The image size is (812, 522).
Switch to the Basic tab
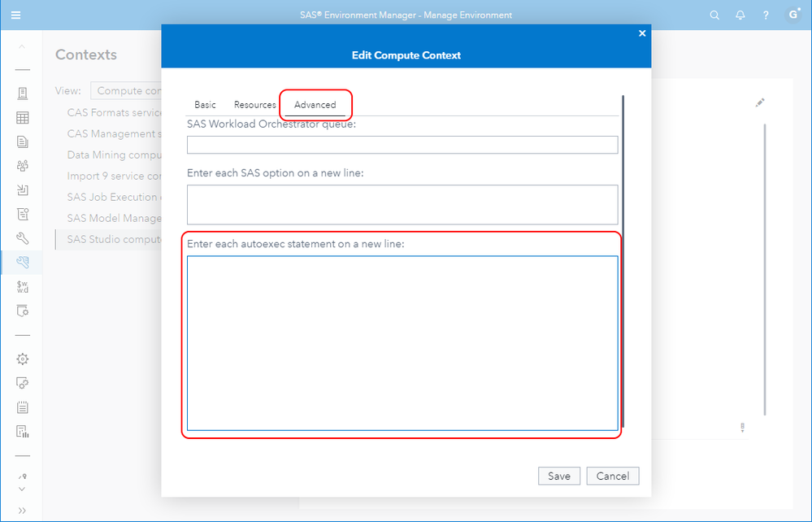point(205,105)
